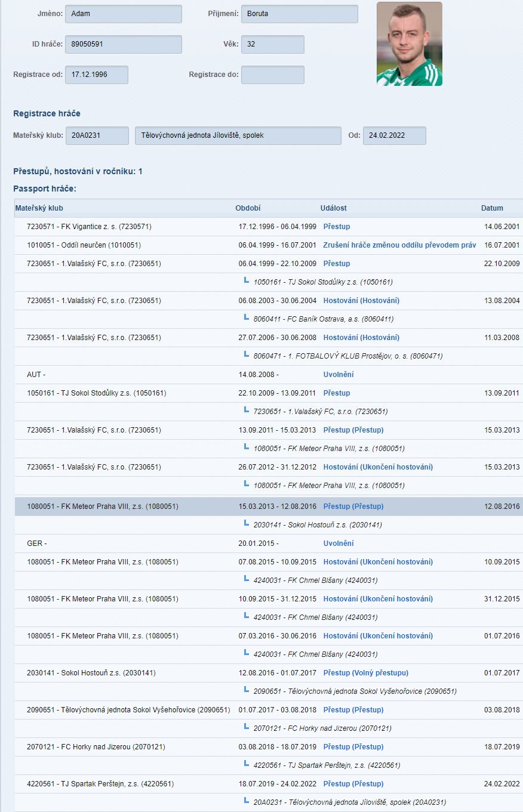Open Přestup event dated 13.09.2011
The height and width of the screenshot is (812, 523).
point(337,393)
